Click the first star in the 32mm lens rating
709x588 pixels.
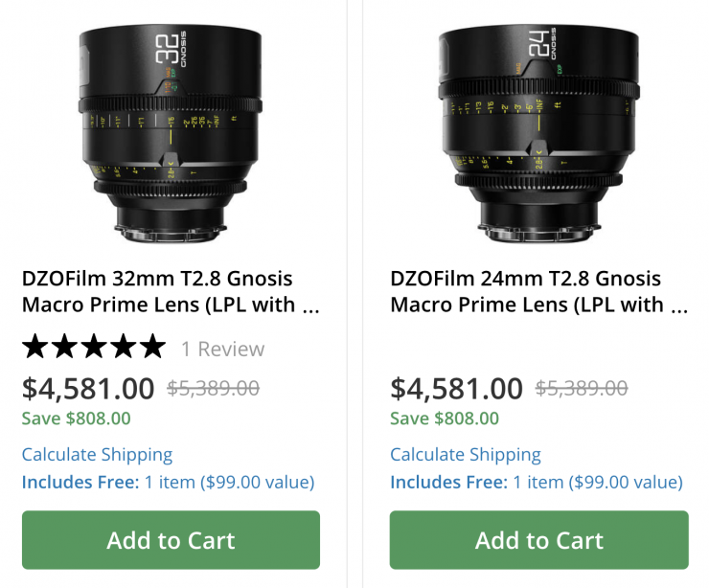[36, 348]
